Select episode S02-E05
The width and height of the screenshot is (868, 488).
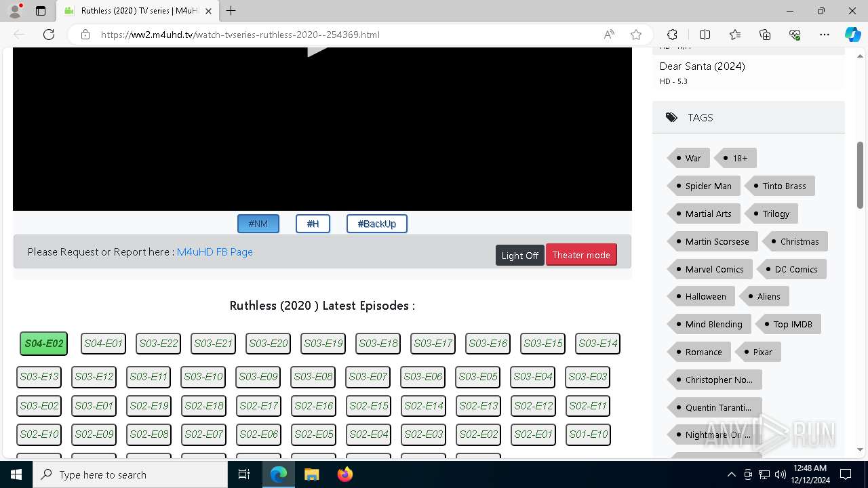[313, 434]
